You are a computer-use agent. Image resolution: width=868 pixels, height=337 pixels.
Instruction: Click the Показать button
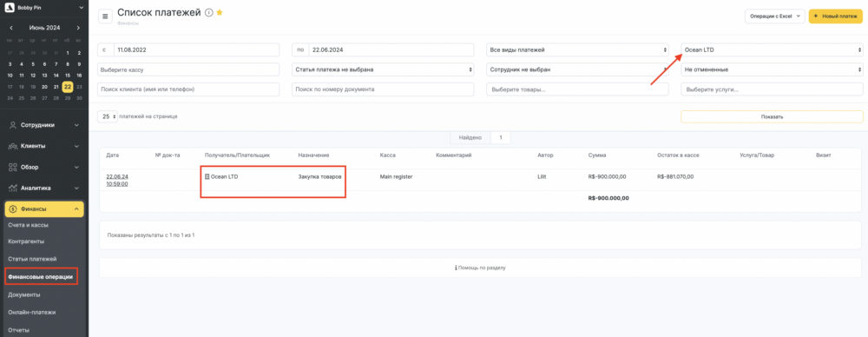point(772,117)
